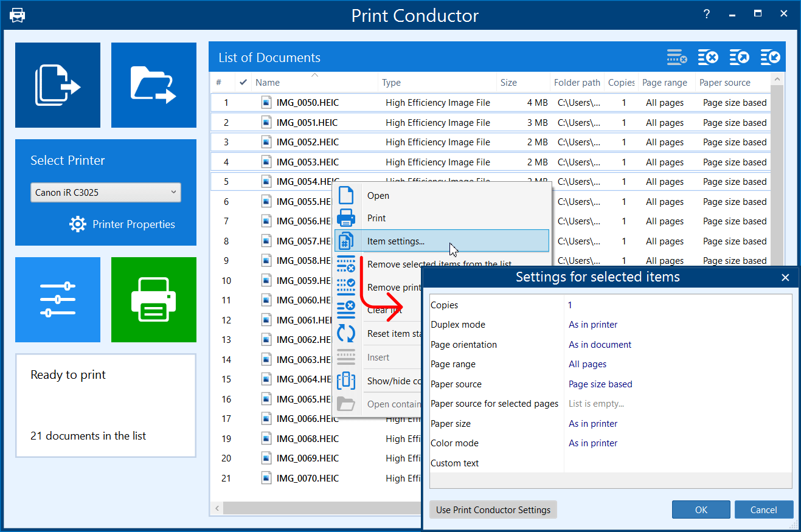Screen dimensions: 801x532
Task: Click the Reset item status refresh icon
Action: (345, 333)
